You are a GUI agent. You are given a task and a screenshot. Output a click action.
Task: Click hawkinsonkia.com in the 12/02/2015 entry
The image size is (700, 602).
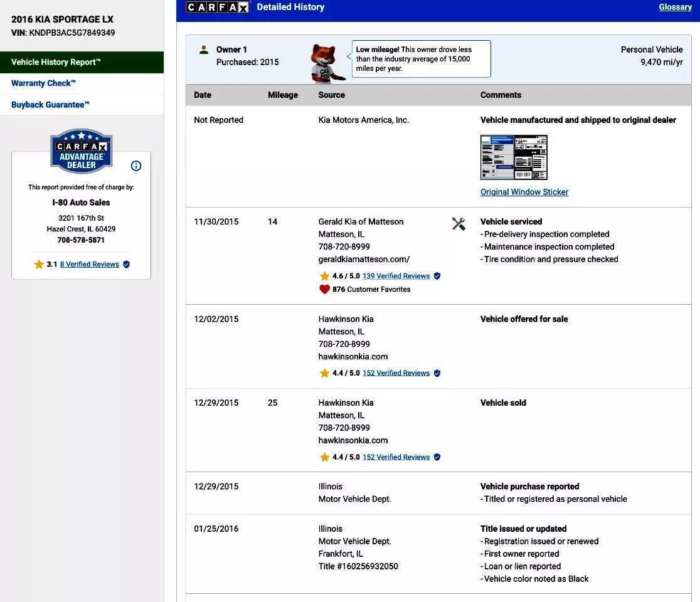pos(353,357)
